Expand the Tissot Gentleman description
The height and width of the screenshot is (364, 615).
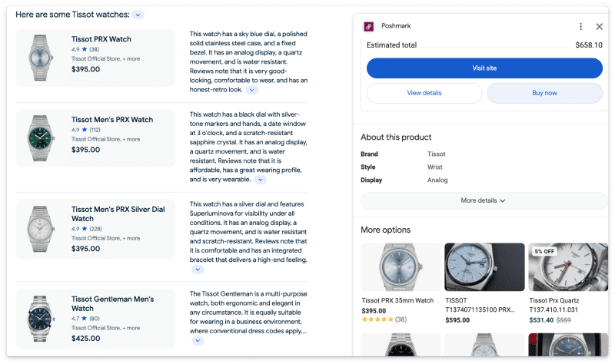point(198,340)
